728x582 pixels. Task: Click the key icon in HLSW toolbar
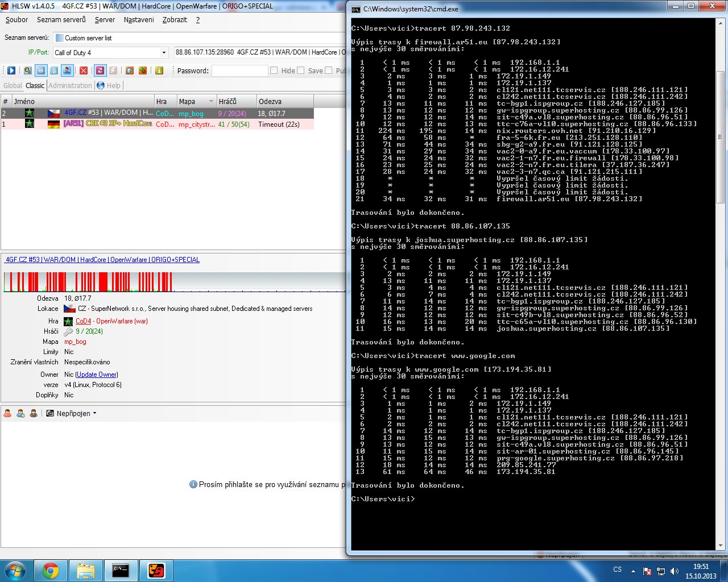[27, 70]
